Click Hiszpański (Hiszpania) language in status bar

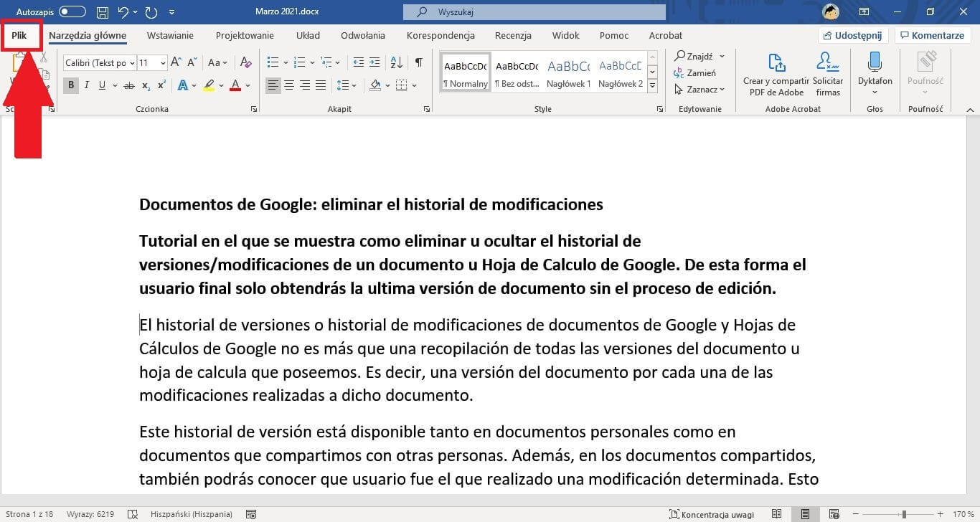pos(191,514)
